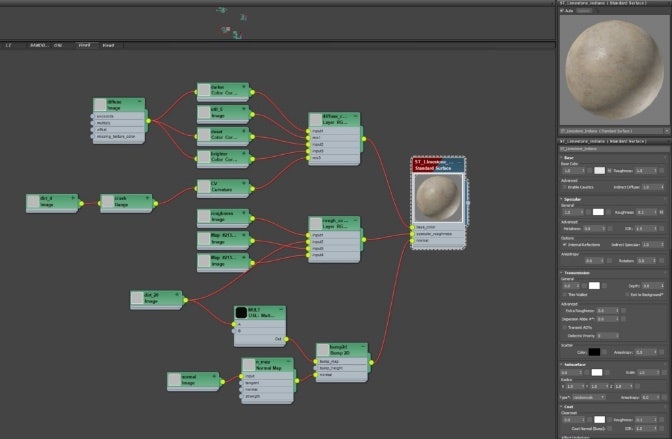672x439 pixels.
Task: Toggle the Internal Reflections checkbox
Action: pos(564,245)
